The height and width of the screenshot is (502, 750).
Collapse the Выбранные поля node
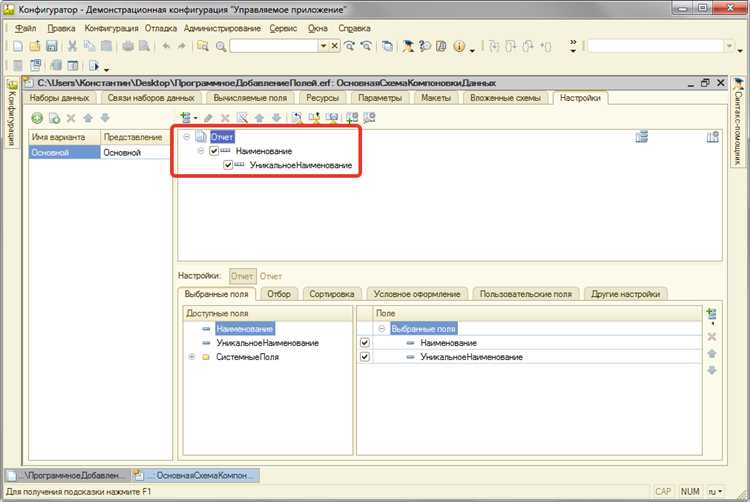pos(382,329)
